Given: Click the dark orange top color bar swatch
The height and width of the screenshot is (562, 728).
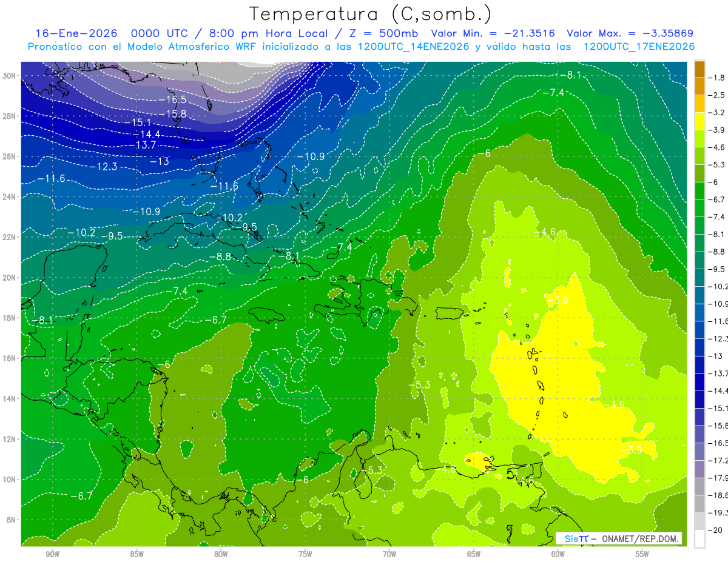Looking at the screenshot, I should [699, 69].
